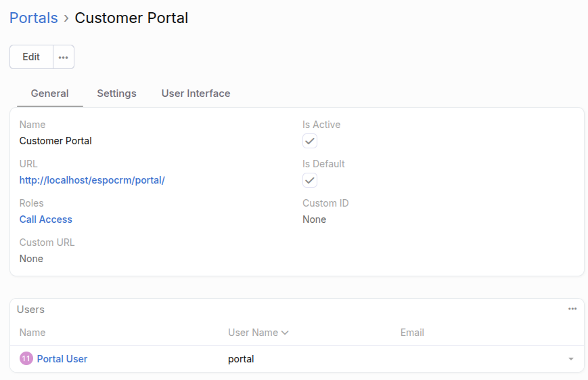
Task: Select the User Interface tab
Action: pyautogui.click(x=196, y=93)
